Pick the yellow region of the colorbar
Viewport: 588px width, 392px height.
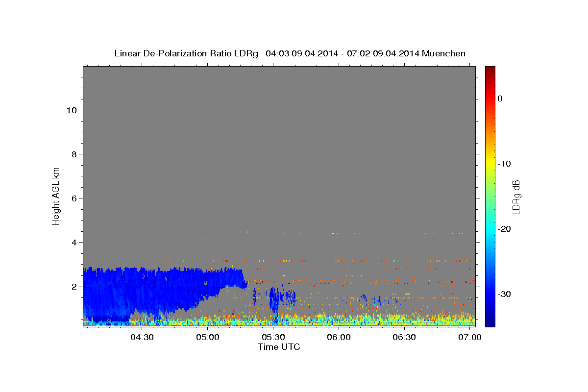[490, 164]
